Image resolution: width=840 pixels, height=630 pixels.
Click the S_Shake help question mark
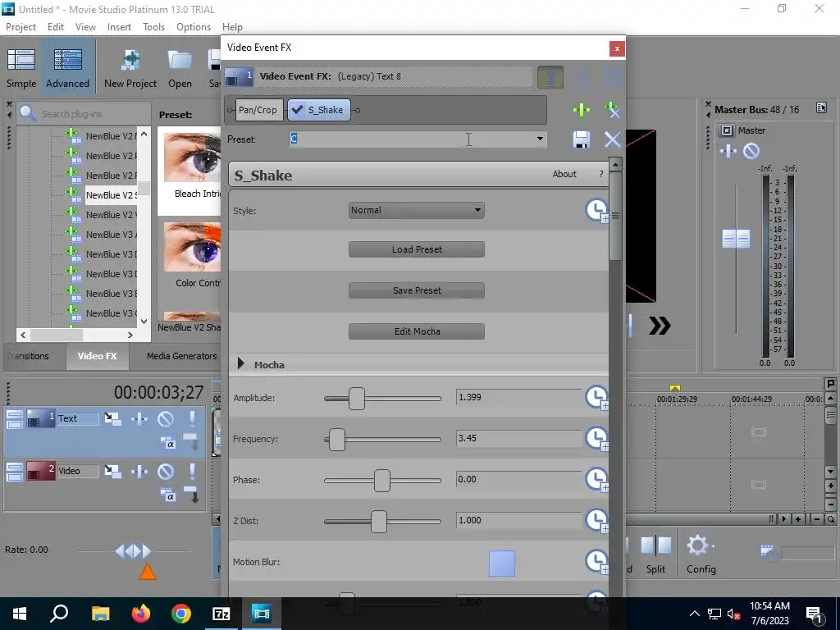[601, 174]
